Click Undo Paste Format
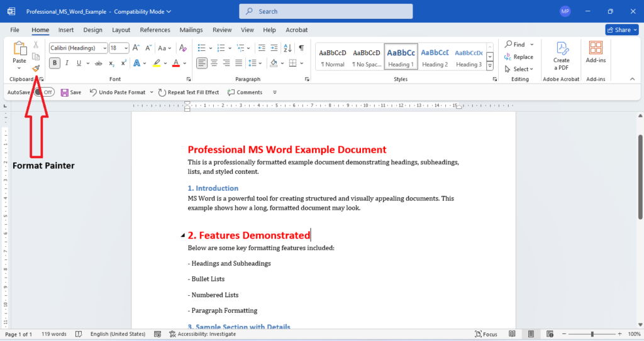The width and height of the screenshot is (644, 341). click(x=118, y=93)
